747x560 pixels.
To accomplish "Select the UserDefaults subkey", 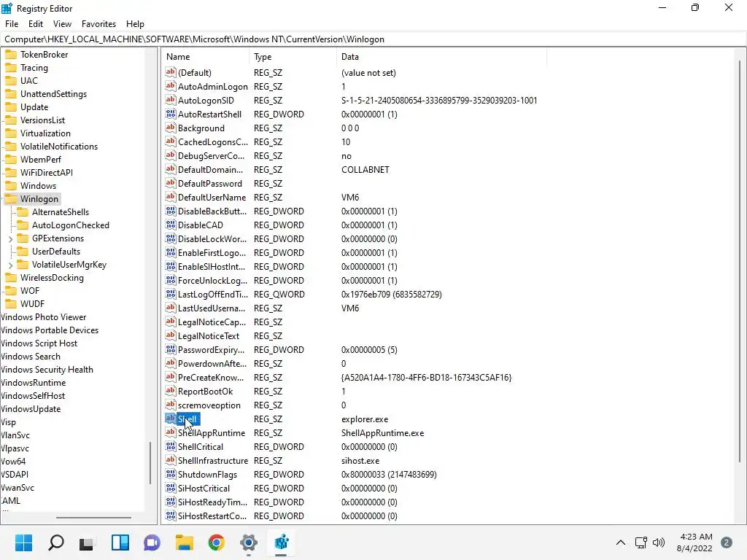I will [55, 252].
